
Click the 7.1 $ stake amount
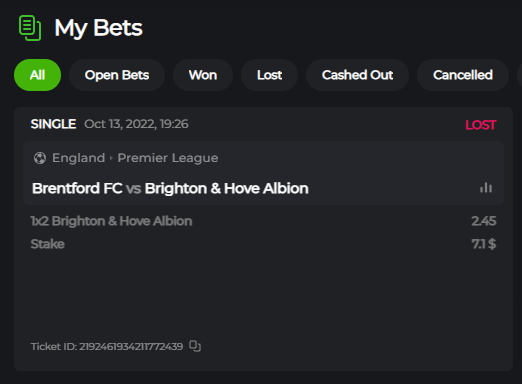[484, 244]
